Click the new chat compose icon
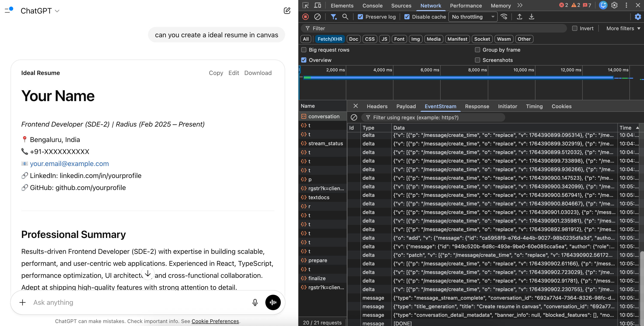 [x=287, y=11]
